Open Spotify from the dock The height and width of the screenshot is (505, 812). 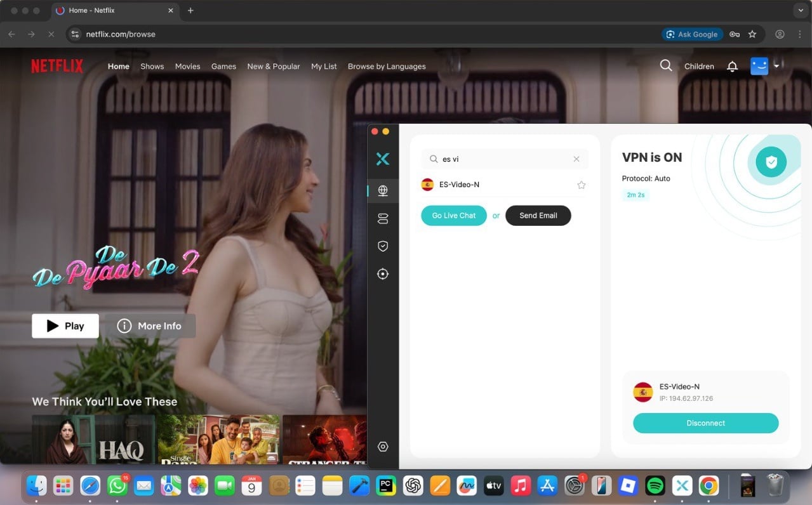point(655,486)
